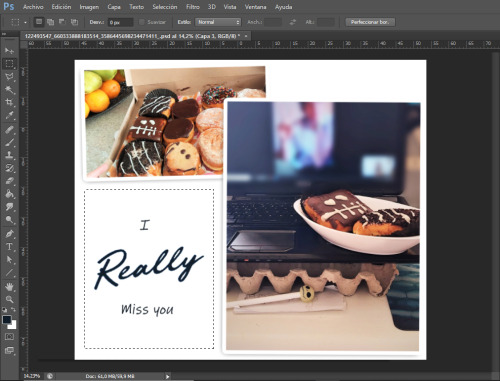
Task: Select the Eyedropper tool
Action: pyautogui.click(x=9, y=115)
